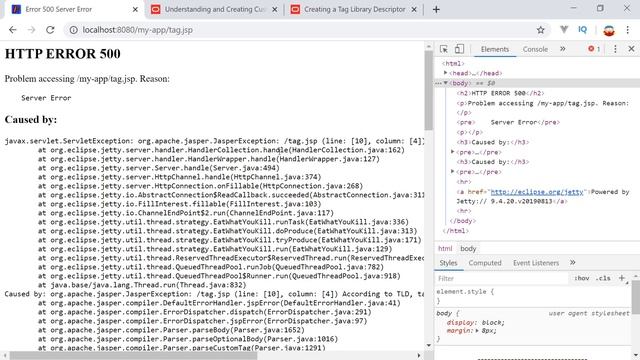
Task: Bookmark this page with star icon
Action: point(540,30)
